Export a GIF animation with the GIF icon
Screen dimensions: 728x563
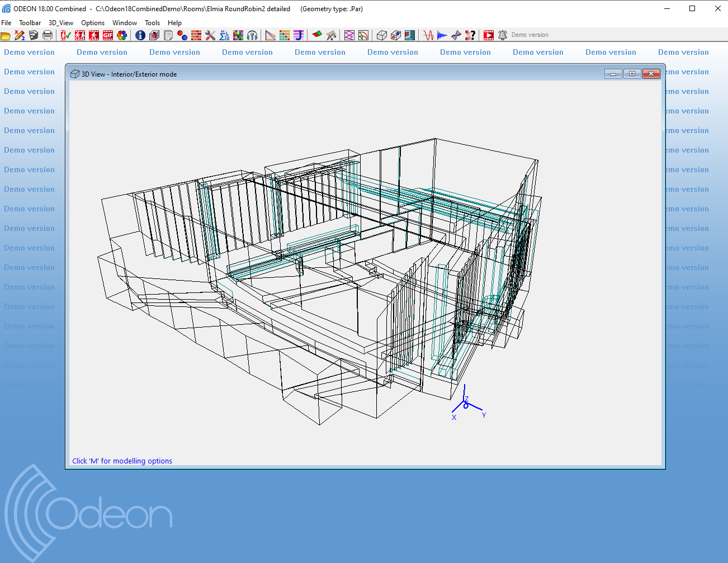(107, 35)
